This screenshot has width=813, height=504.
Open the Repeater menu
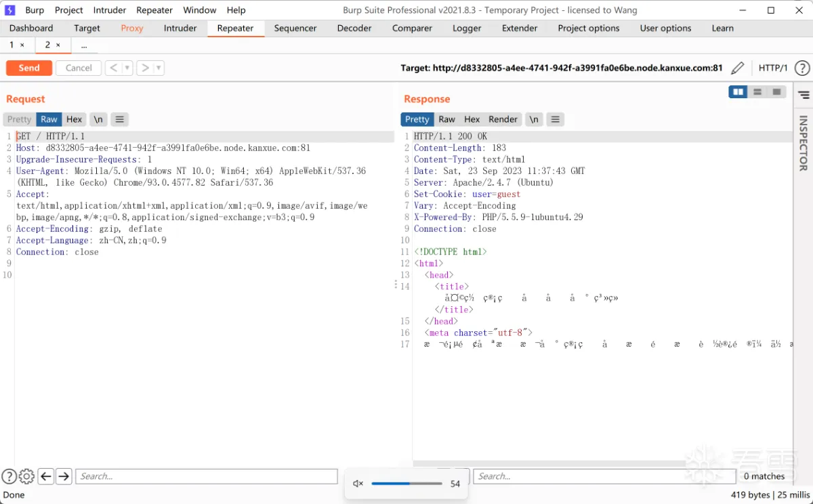tap(154, 10)
